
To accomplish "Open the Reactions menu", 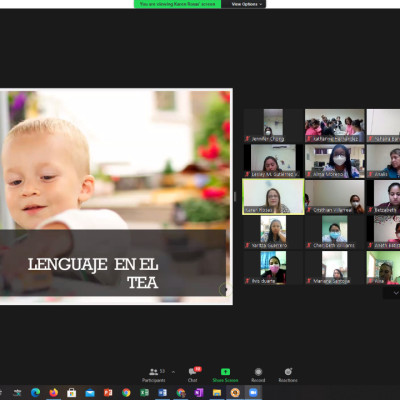I will coord(288,375).
